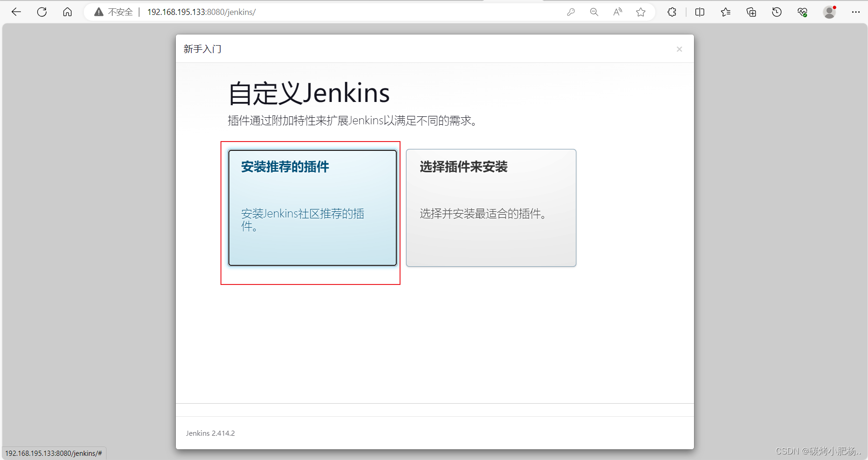Click the zoom magnifier in address bar
868x460 pixels.
[x=594, y=12]
